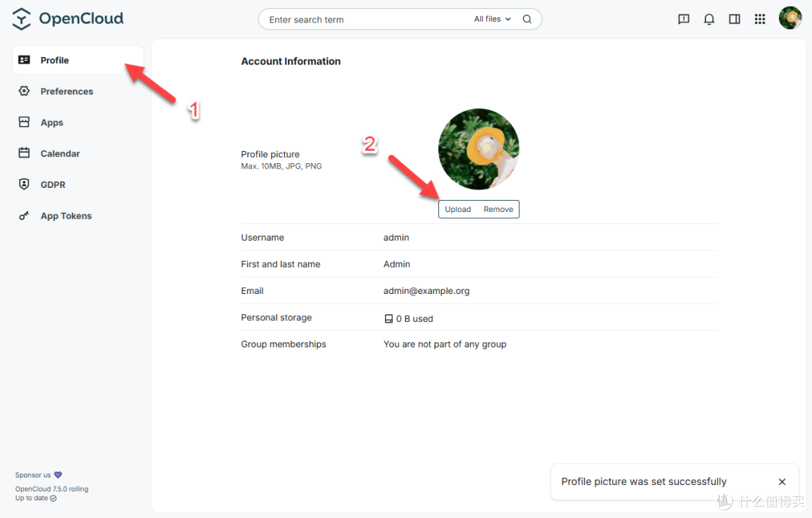
Task: Click the Upload profile picture button
Action: (x=458, y=209)
